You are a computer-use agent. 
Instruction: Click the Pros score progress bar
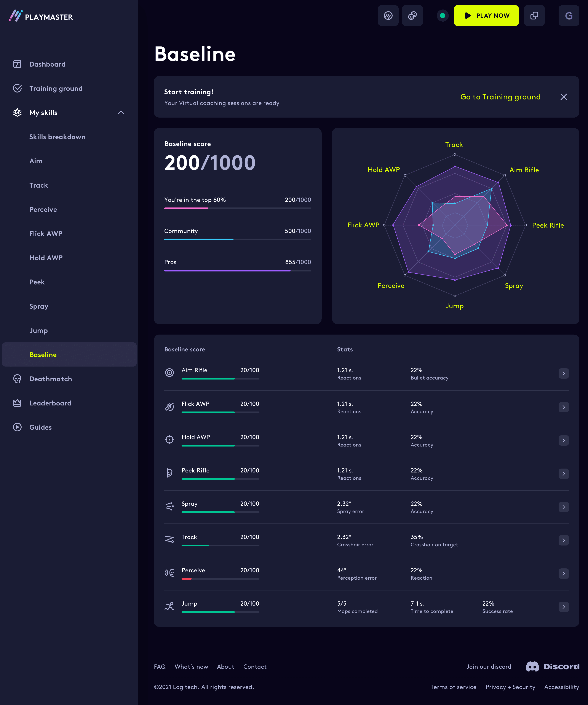pos(237,271)
